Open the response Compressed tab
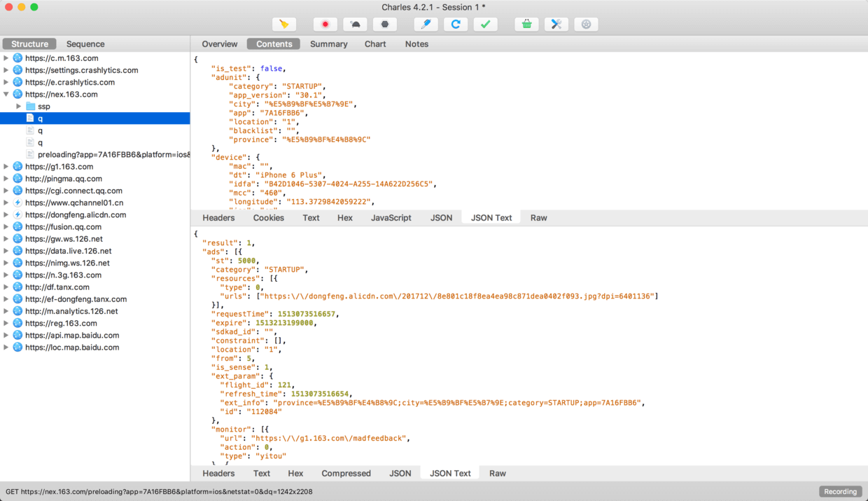This screenshot has height=501, width=868. click(x=346, y=474)
